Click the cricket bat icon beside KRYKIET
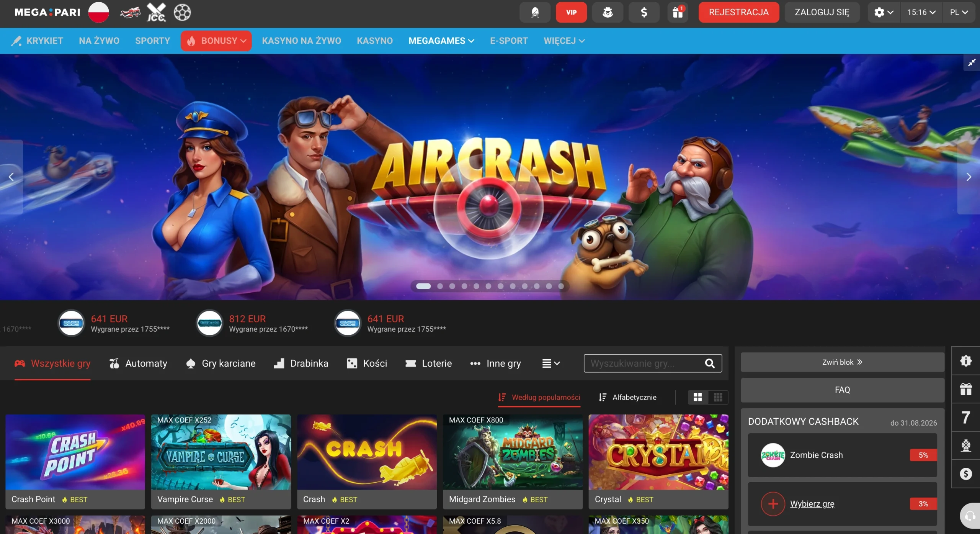 16,41
